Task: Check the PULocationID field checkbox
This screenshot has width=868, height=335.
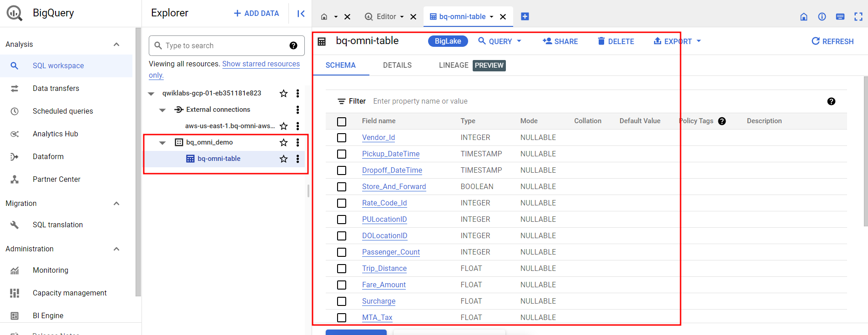Action: coord(342,220)
